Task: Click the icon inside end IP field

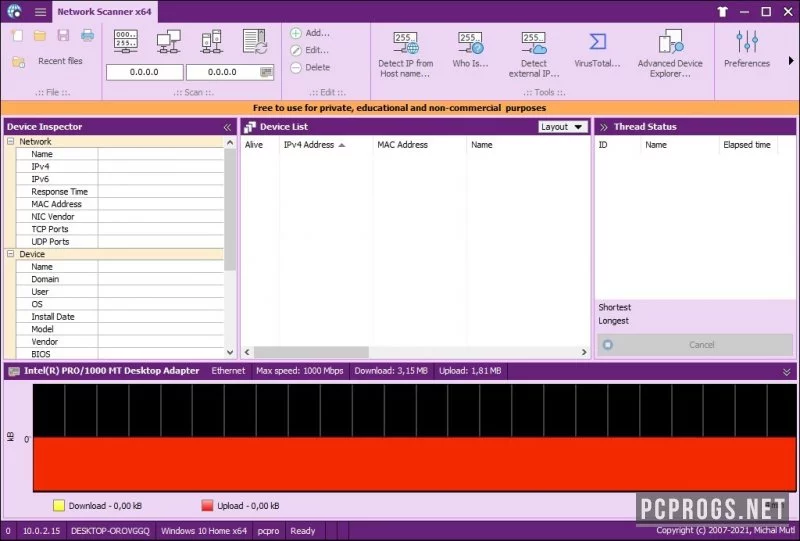Action: pyautogui.click(x=266, y=72)
